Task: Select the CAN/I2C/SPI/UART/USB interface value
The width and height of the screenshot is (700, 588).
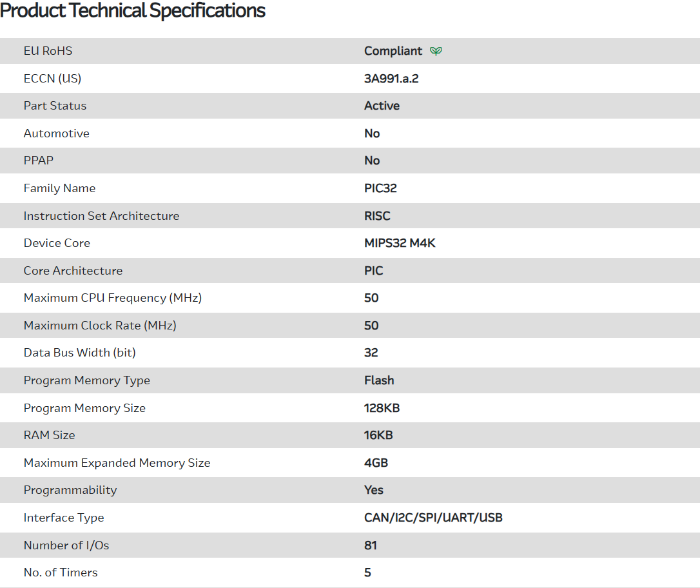Action: [x=433, y=518]
